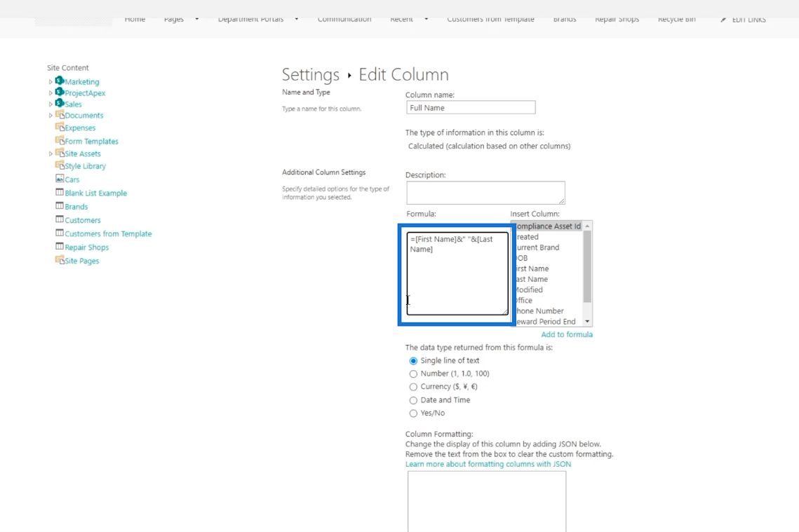
Task: Click the Style Library icon
Action: click(60, 165)
